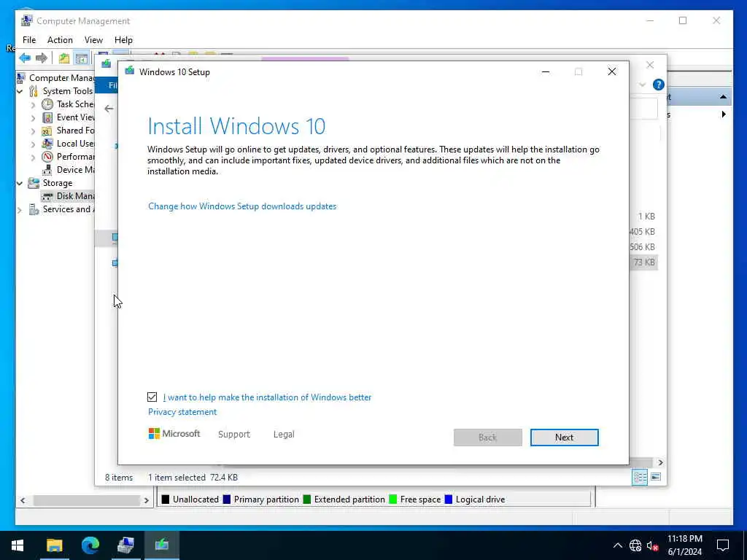The image size is (747, 560).
Task: Open the Actions pane More Actions arrow
Action: 724,114
